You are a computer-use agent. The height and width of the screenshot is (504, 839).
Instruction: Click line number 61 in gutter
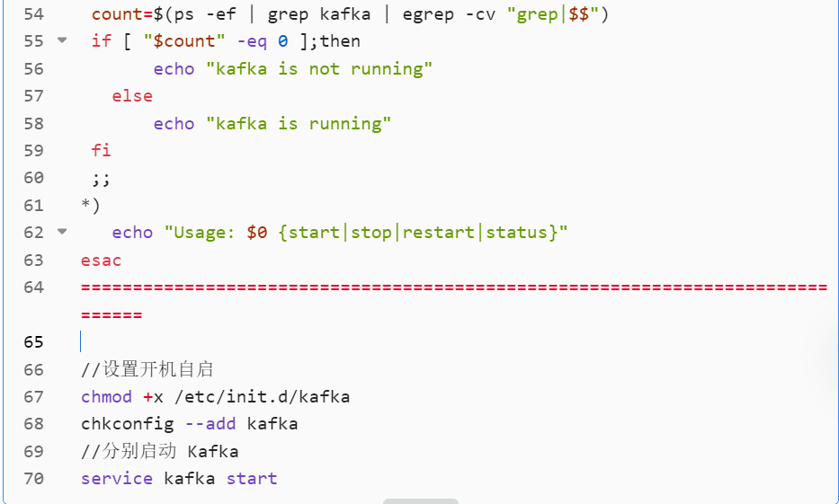pos(33,205)
